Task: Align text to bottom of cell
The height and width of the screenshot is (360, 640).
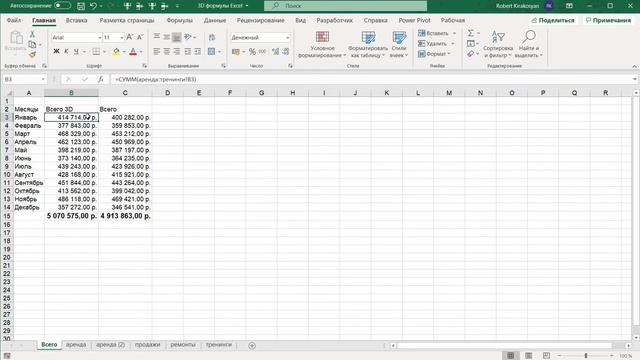Action: coord(176,37)
